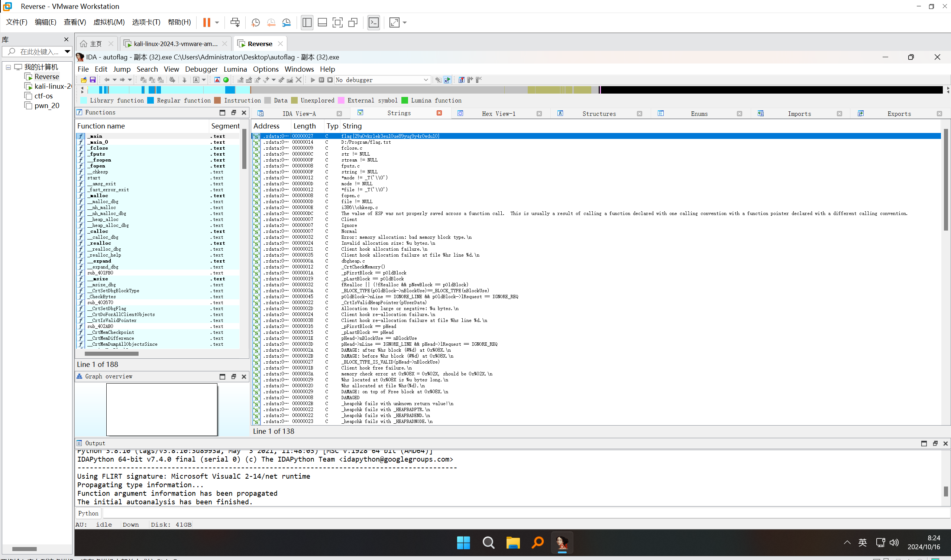Select pwn_20 in the VMware library
951x560 pixels.
point(47,106)
